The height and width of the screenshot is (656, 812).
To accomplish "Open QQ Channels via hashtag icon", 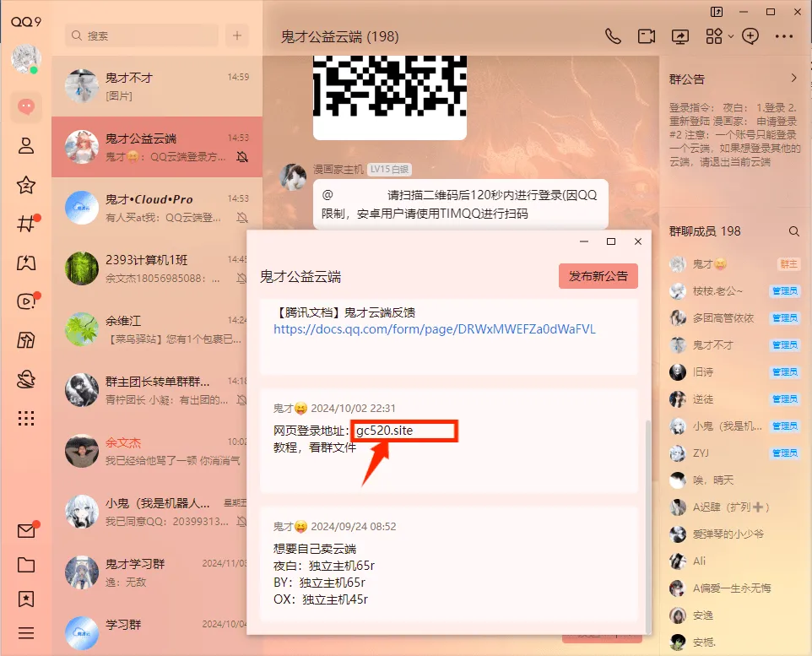I will (25, 223).
